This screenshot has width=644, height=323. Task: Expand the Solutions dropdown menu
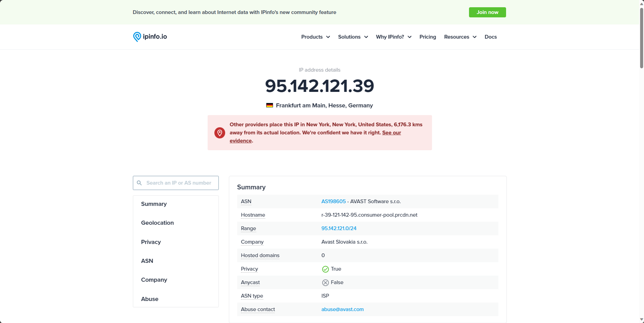point(353,37)
